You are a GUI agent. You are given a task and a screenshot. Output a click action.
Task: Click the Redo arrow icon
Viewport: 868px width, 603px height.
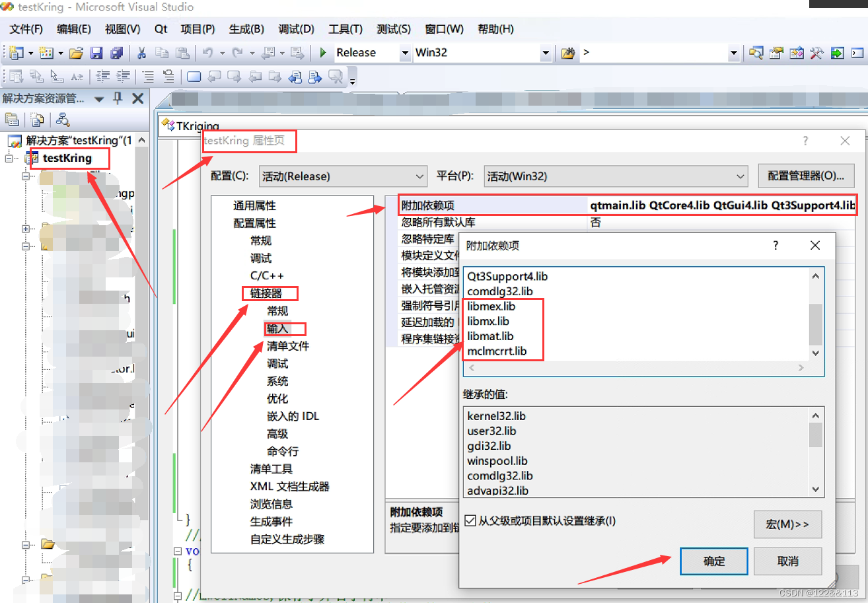pos(238,53)
